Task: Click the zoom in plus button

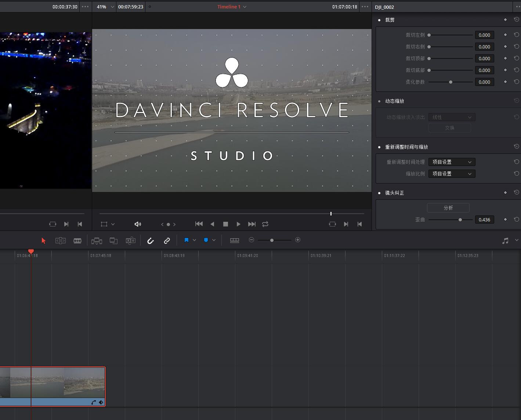Action: [298, 240]
